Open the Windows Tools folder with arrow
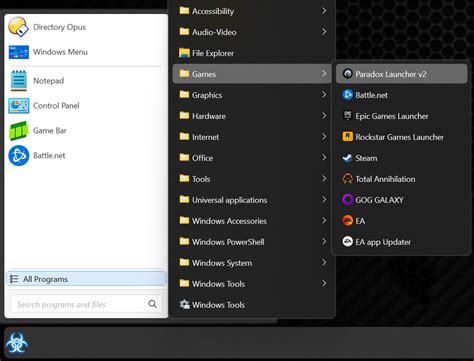 pos(252,284)
